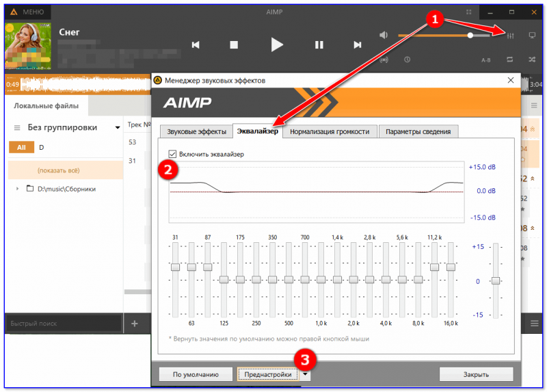Uncheck the Включить эквалайзер checkbox
This screenshot has width=547, height=392.
coord(173,155)
